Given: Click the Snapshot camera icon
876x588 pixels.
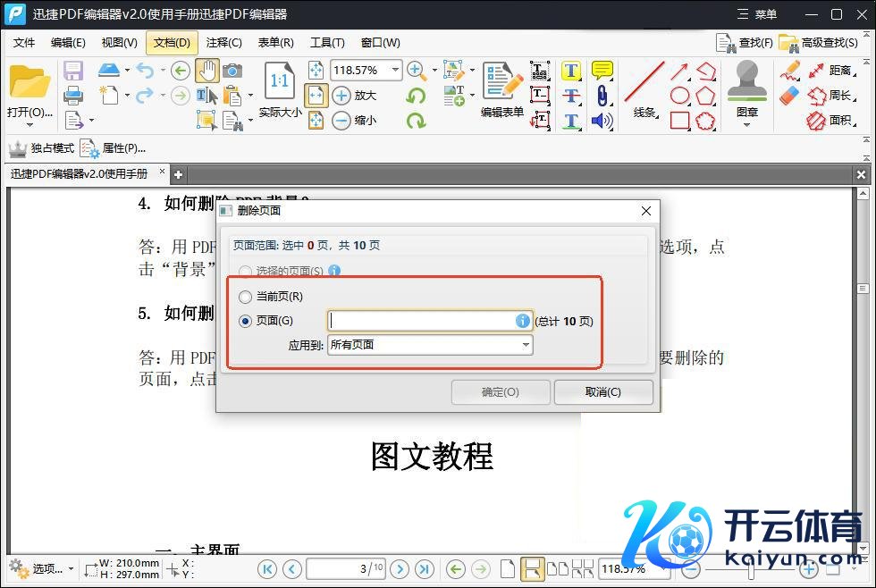Looking at the screenshot, I should (232, 71).
